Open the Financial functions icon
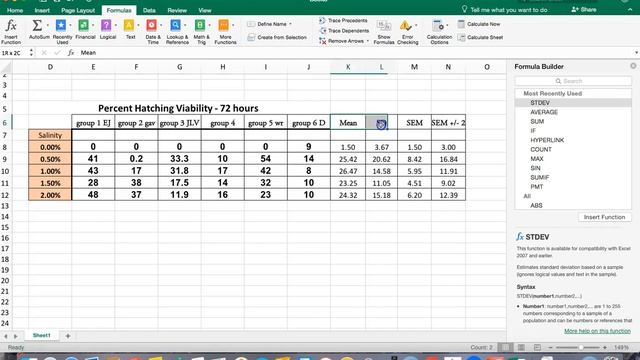The width and height of the screenshot is (640, 360). [84, 25]
